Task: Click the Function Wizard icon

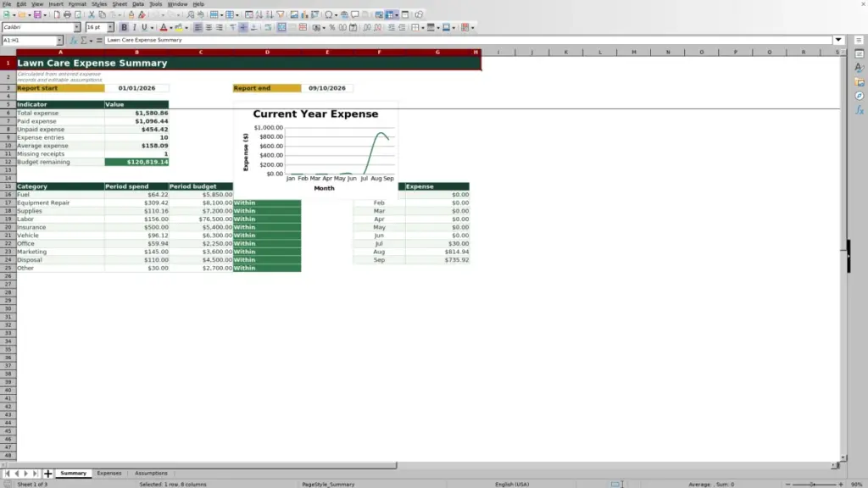Action: tap(73, 41)
